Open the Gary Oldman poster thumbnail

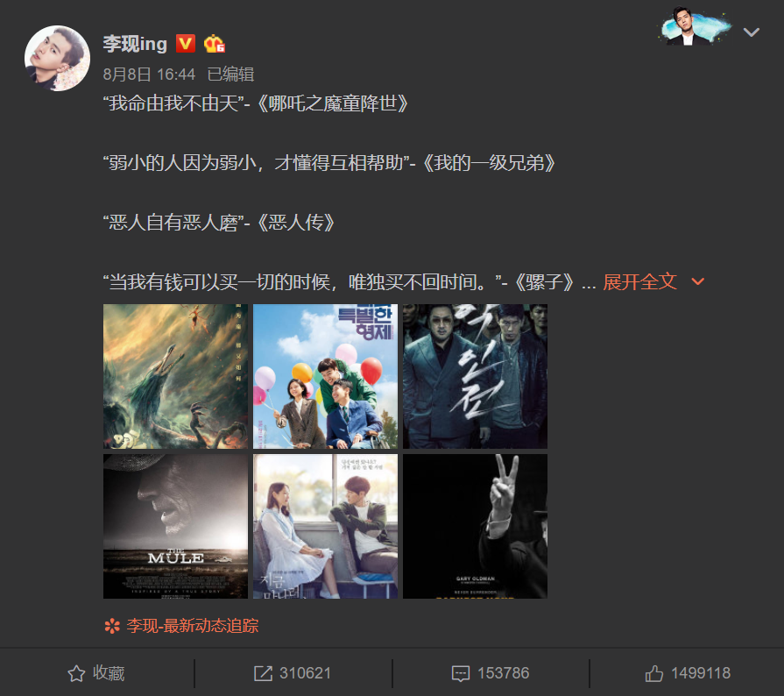(476, 526)
